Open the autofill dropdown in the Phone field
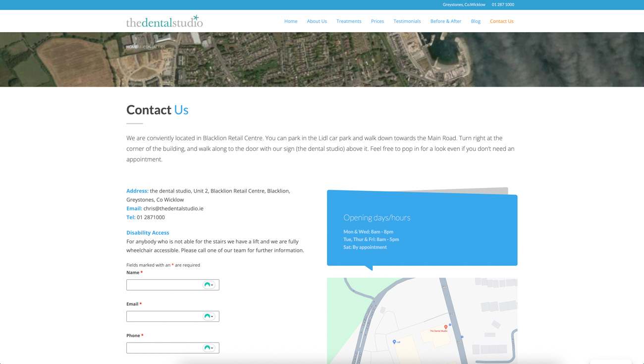 coord(213,348)
